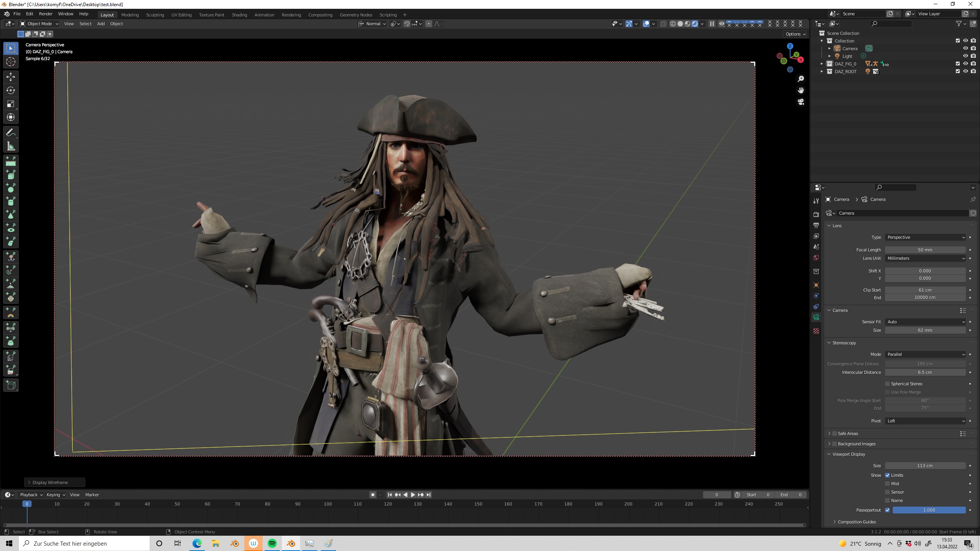Viewport: 980px width, 551px height.
Task: Switch to the Shading workspace tab
Action: (239, 15)
